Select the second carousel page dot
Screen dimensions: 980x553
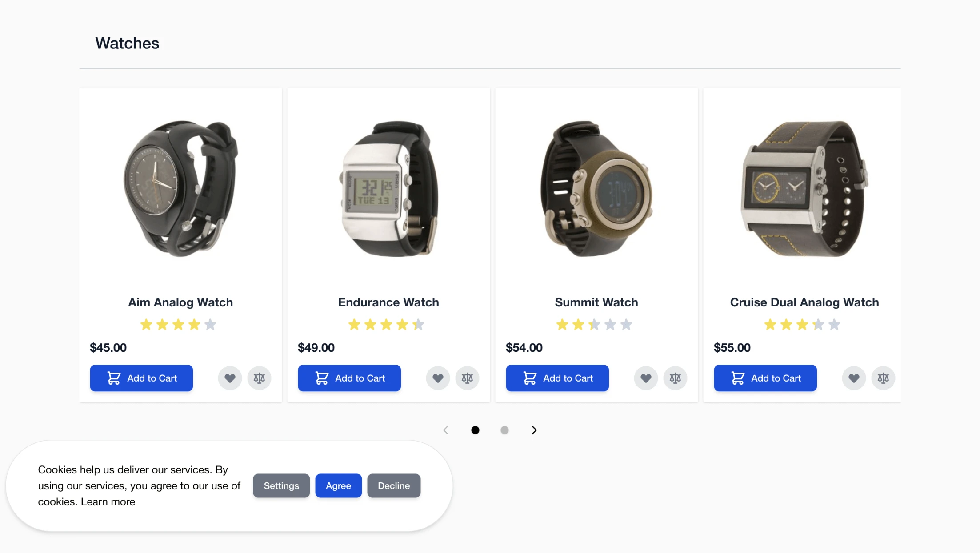pyautogui.click(x=504, y=430)
